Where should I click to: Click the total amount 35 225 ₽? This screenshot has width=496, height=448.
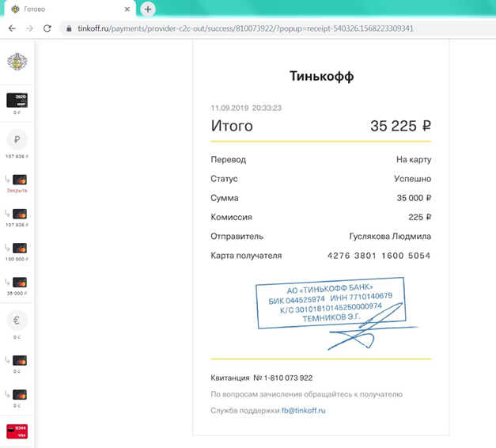pyautogui.click(x=401, y=126)
